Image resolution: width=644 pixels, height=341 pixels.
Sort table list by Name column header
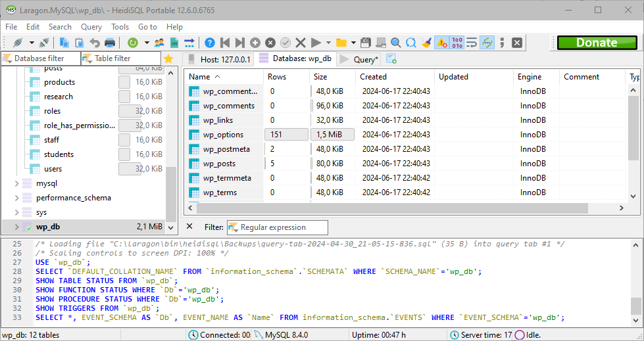(224, 77)
